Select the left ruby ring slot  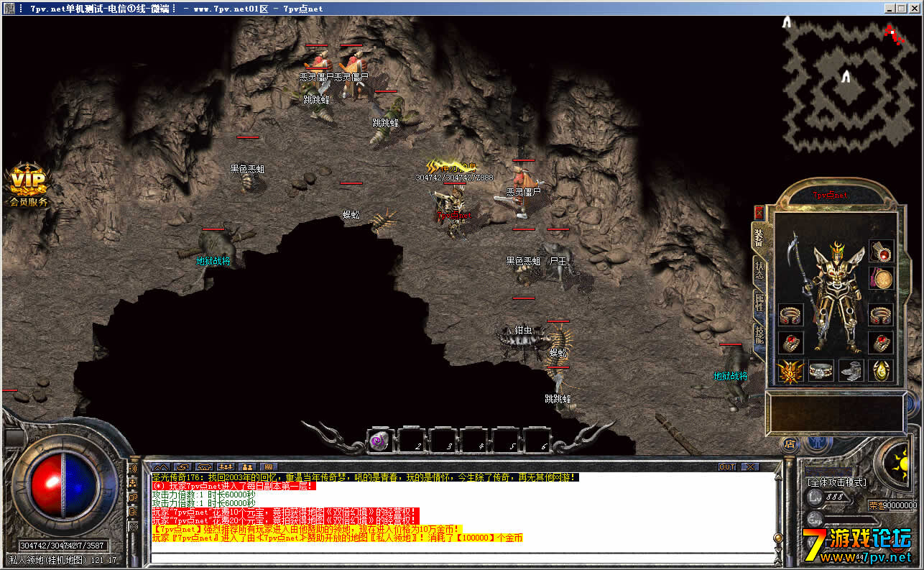click(x=791, y=343)
